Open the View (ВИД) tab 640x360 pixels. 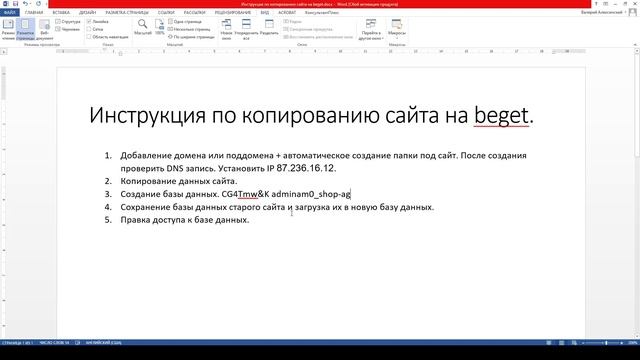click(264, 13)
